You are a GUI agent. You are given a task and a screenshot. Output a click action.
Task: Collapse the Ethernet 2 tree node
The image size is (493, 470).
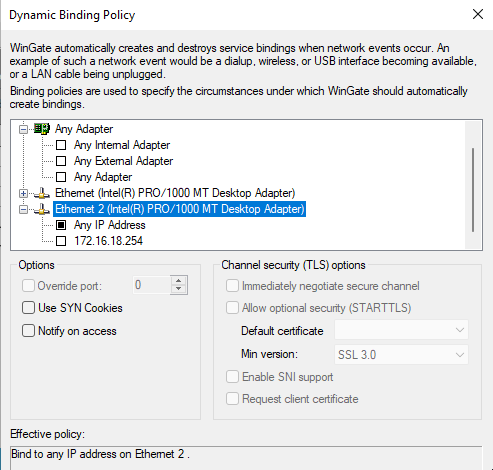23,209
